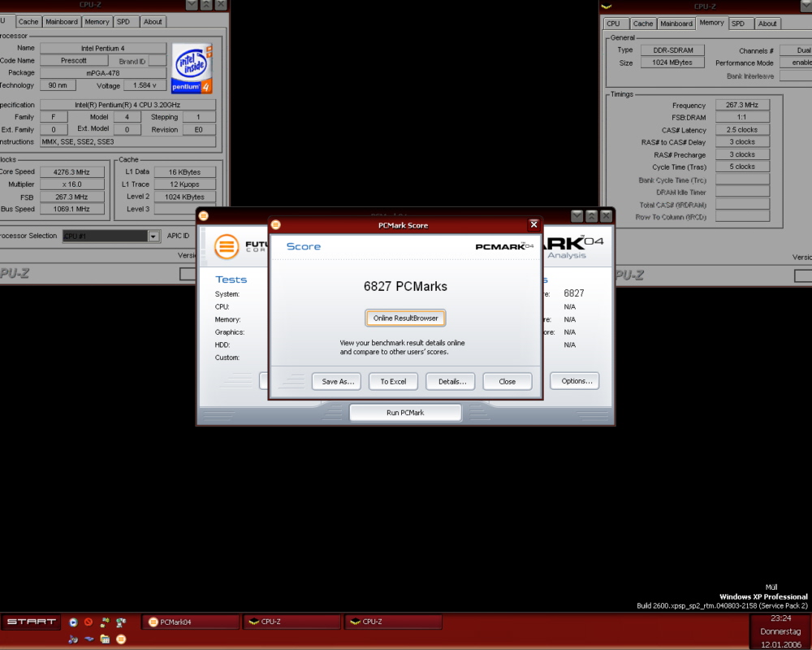
Task: Click the "DDR-SDRAM" memory type value
Action: 672,50
